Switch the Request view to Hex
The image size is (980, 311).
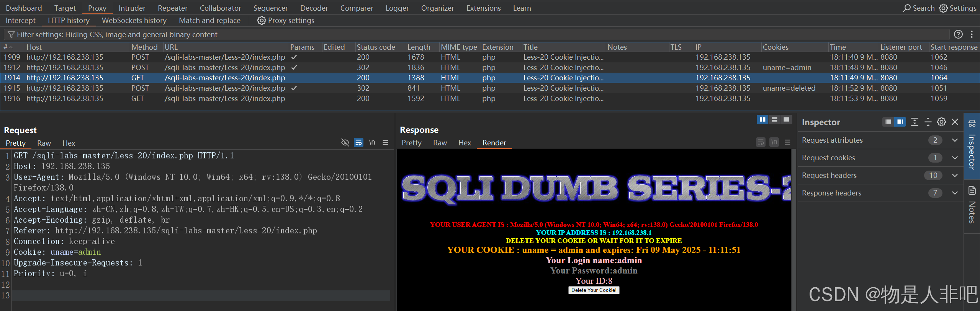click(x=69, y=143)
